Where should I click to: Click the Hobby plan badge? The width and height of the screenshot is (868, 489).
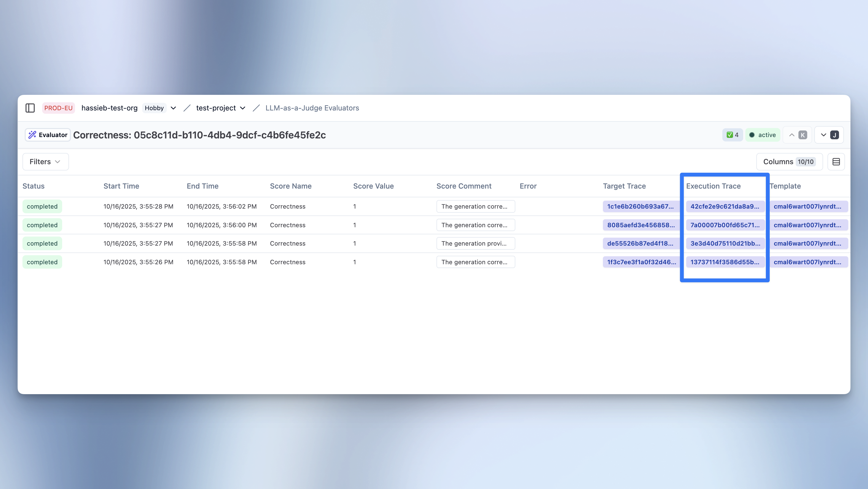(154, 108)
